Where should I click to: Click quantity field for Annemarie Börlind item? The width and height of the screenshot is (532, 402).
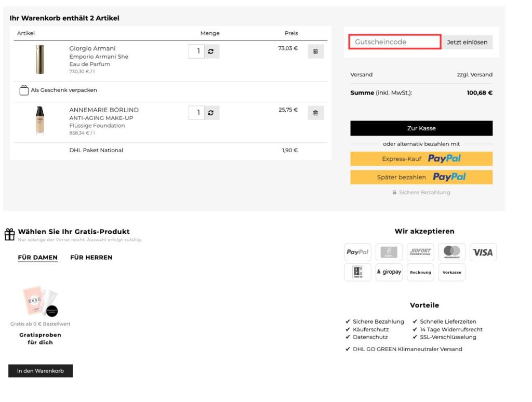tap(196, 113)
